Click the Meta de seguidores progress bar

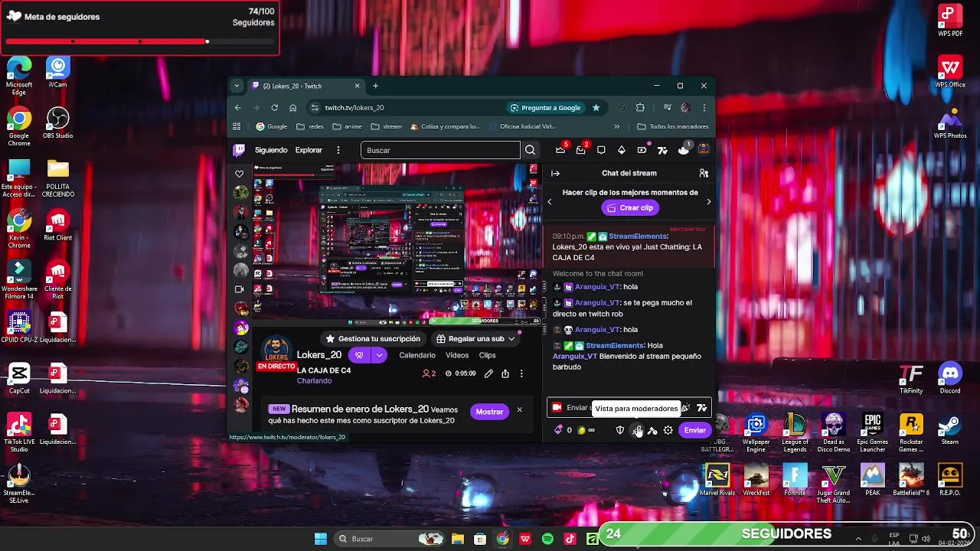140,41
